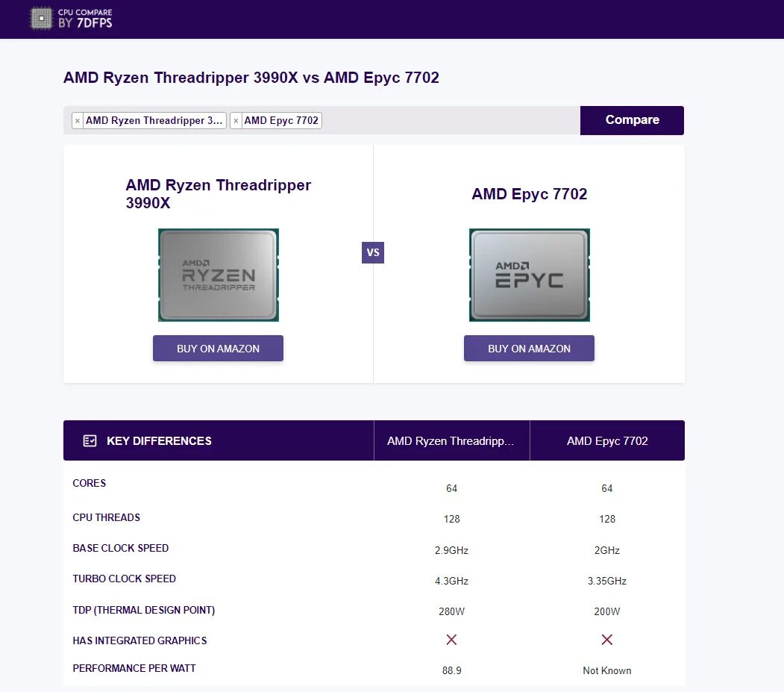Viewport: 784px width, 692px height.
Task: Click the Threadripper integrated graphics X mark
Action: [451, 640]
